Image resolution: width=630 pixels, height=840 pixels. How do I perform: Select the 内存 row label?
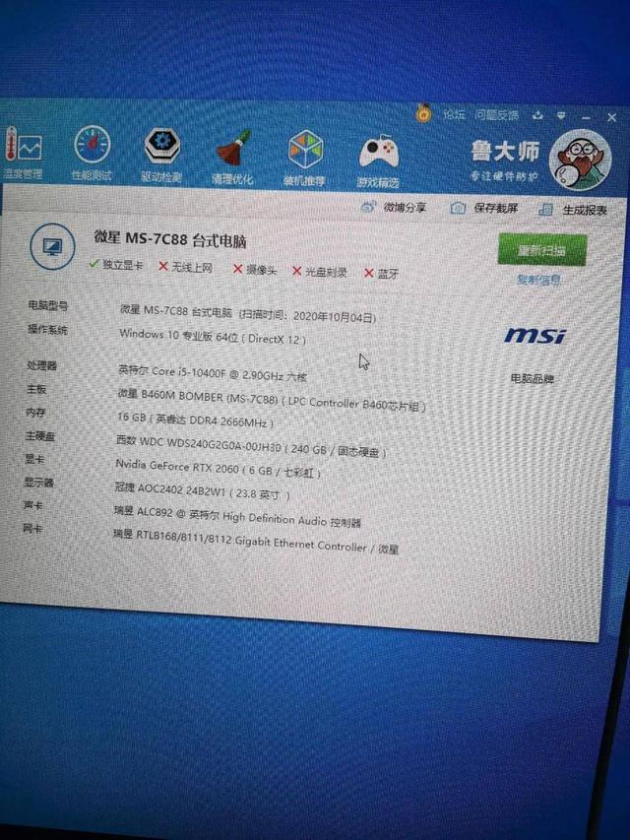[x=35, y=413]
